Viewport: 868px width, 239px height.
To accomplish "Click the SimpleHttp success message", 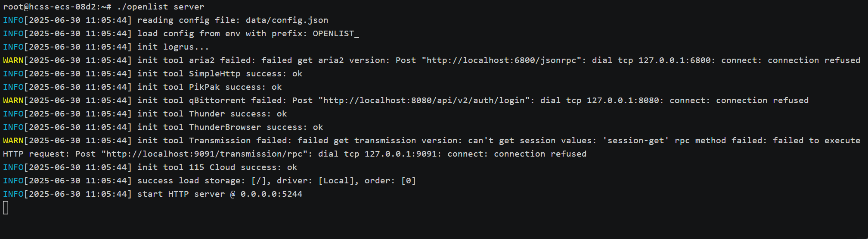I will pos(220,74).
